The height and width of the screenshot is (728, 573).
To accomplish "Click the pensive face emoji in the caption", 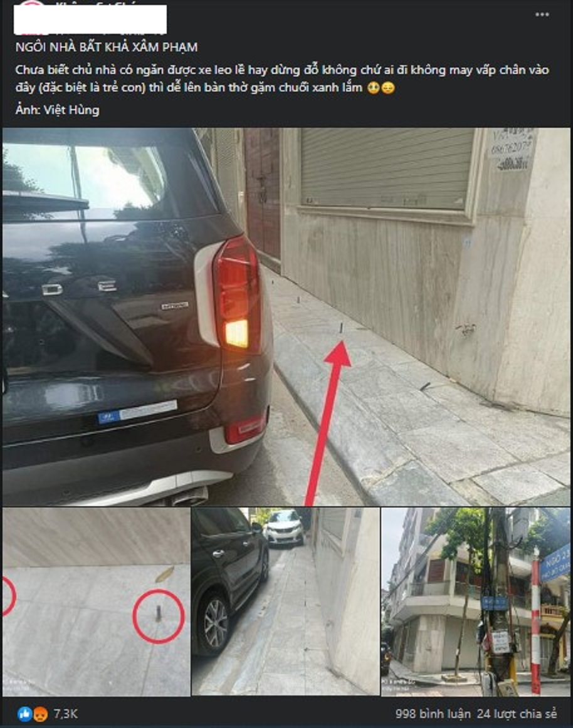I will point(388,88).
